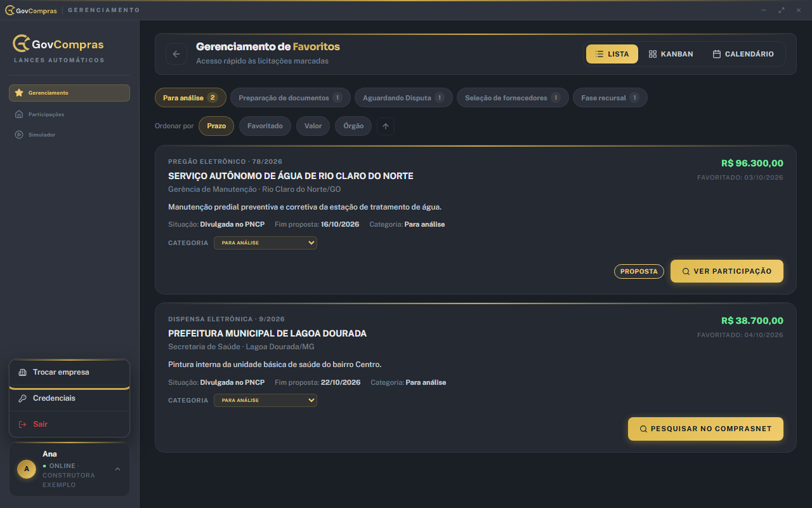Click the Serviço Autônomo de Água title
Screen dimensions: 812x508
click(x=291, y=176)
